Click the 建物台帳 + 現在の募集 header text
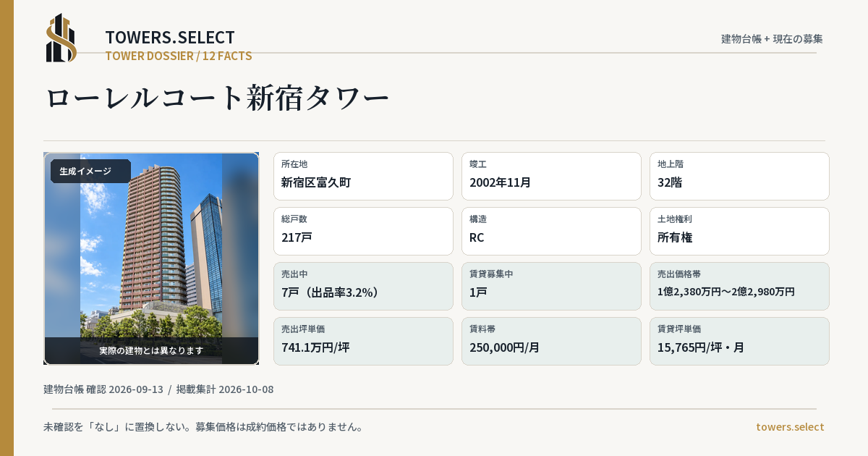This screenshot has height=456, width=868. point(772,39)
